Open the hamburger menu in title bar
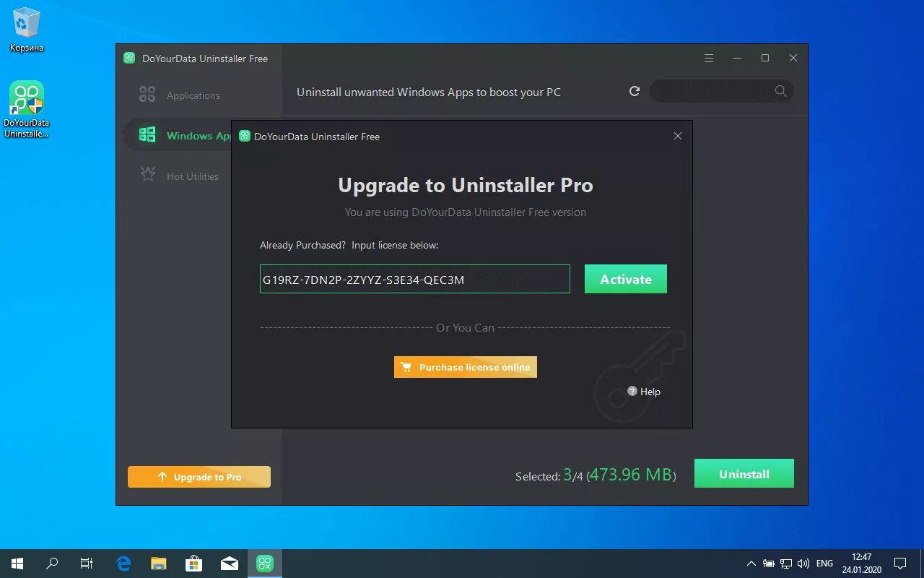 pos(709,59)
